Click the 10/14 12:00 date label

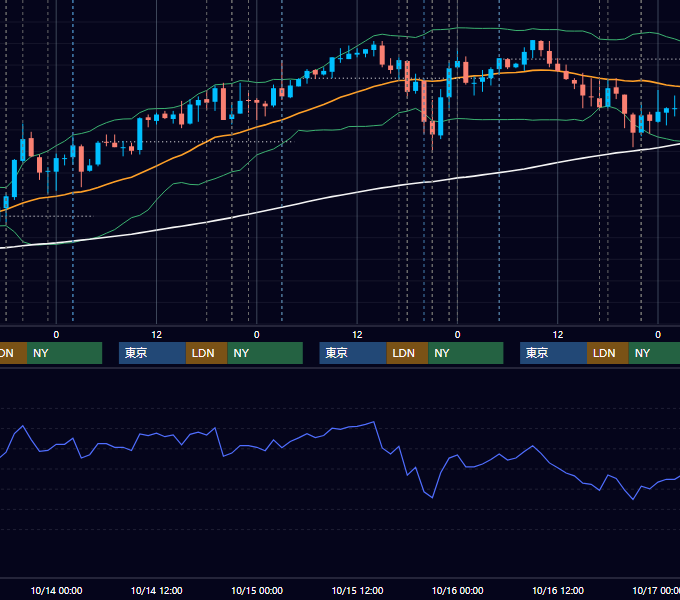(157, 590)
